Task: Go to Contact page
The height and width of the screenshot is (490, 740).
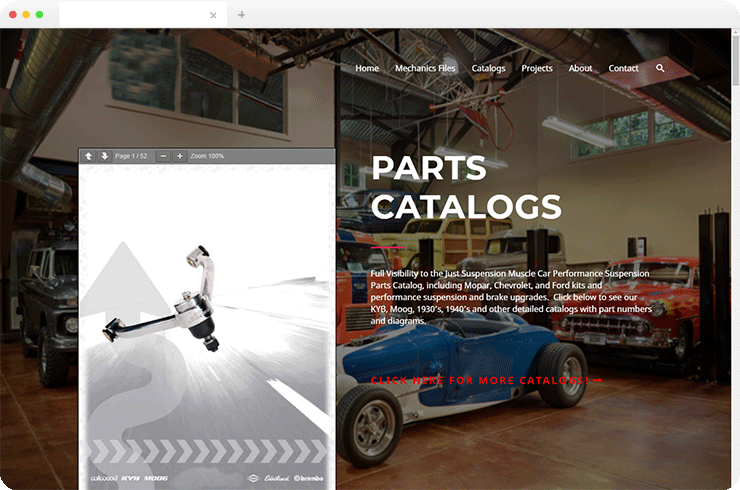Action: coord(623,68)
